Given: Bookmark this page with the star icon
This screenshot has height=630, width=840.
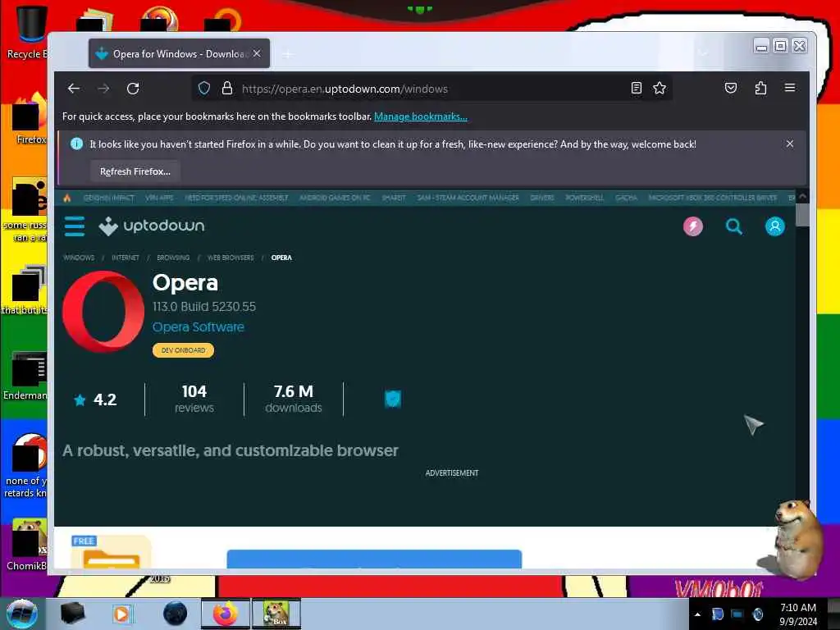Looking at the screenshot, I should pyautogui.click(x=660, y=88).
